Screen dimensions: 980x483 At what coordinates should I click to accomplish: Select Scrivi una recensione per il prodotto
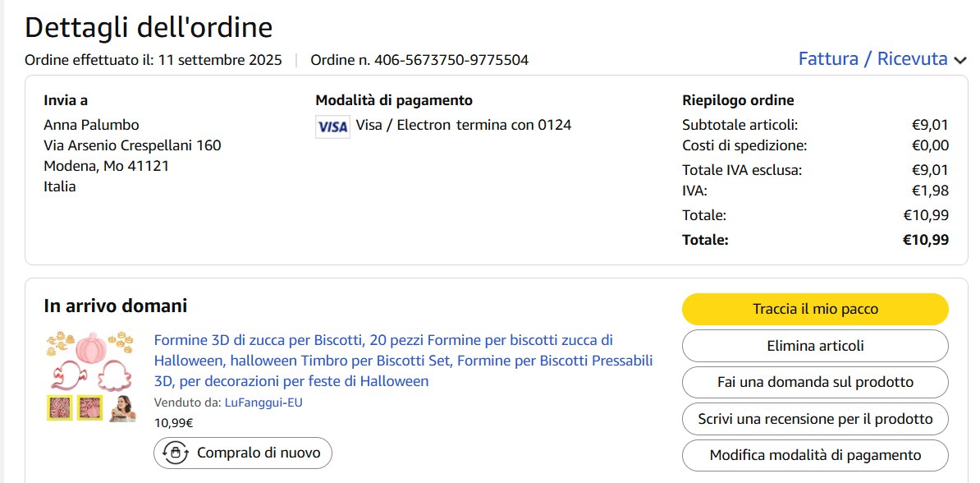point(815,419)
